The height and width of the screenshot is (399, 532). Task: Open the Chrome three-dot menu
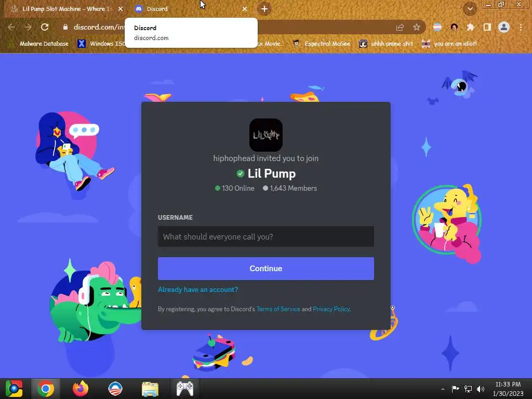click(521, 27)
